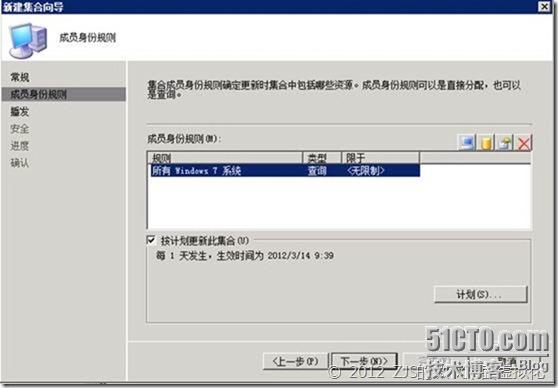The width and height of the screenshot is (558, 388).
Task: Click the wizard computer icon in header
Action: tap(28, 40)
